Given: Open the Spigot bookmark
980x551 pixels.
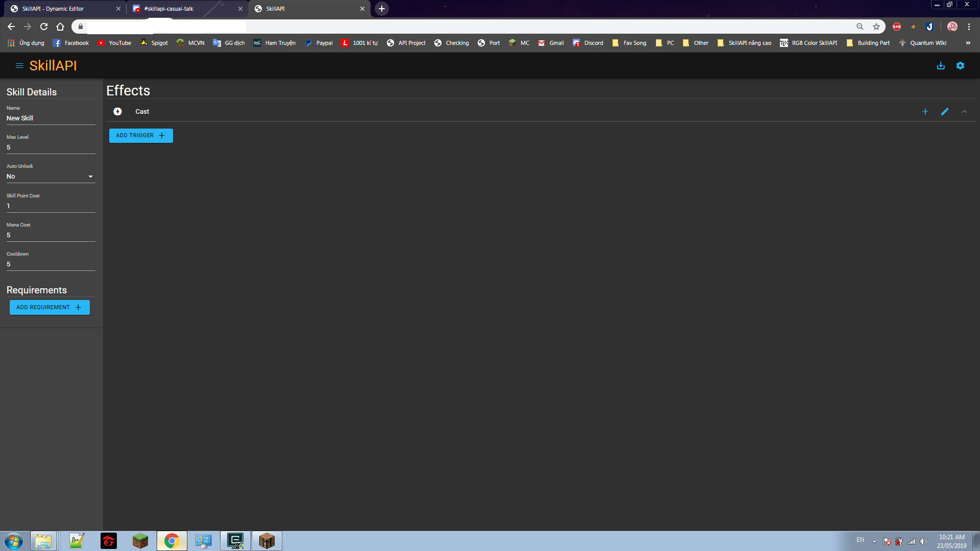Looking at the screenshot, I should click(154, 43).
